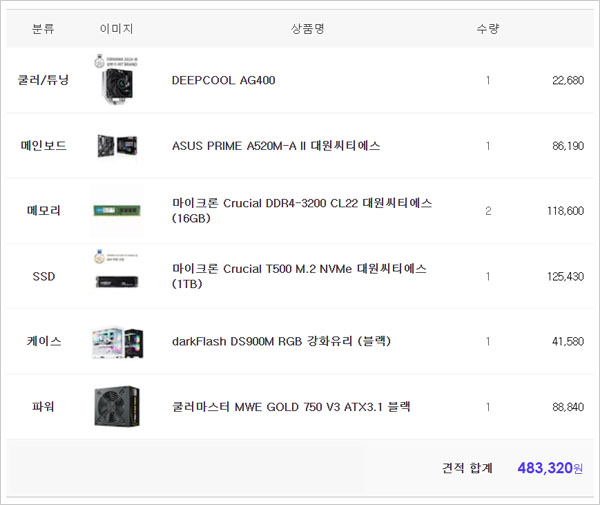Click the 125,430 SSD price
Viewport: 600px width, 505px height.
[x=565, y=276]
